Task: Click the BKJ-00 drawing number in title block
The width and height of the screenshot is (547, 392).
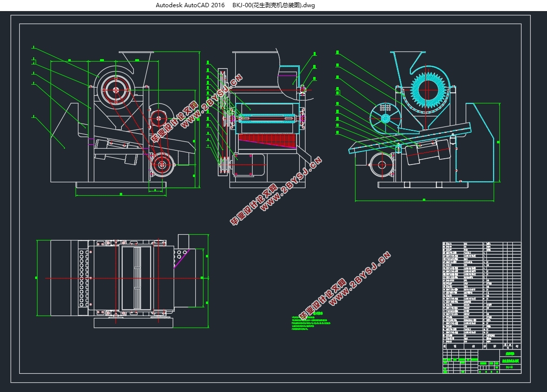Action: point(509,367)
